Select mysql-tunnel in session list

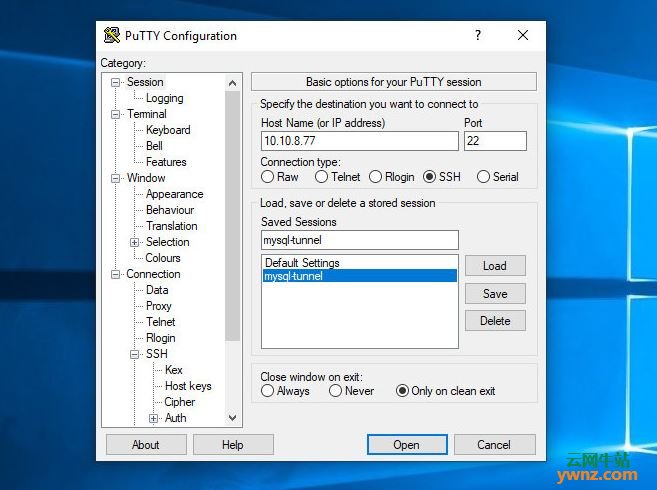360,276
